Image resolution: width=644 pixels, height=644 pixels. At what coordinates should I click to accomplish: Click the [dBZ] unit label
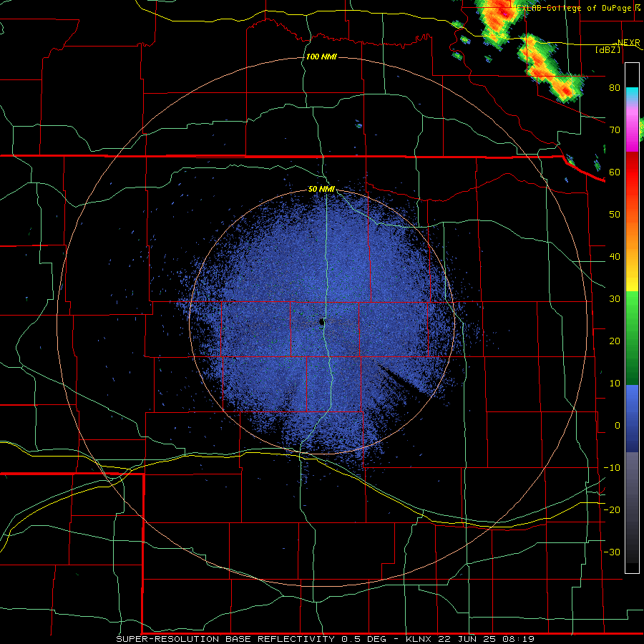click(608, 49)
